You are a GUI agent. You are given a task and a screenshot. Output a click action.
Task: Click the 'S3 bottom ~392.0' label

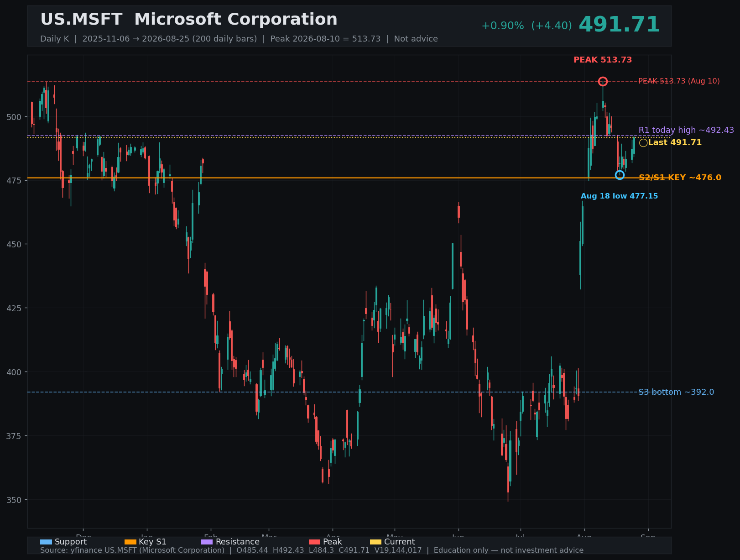676,392
